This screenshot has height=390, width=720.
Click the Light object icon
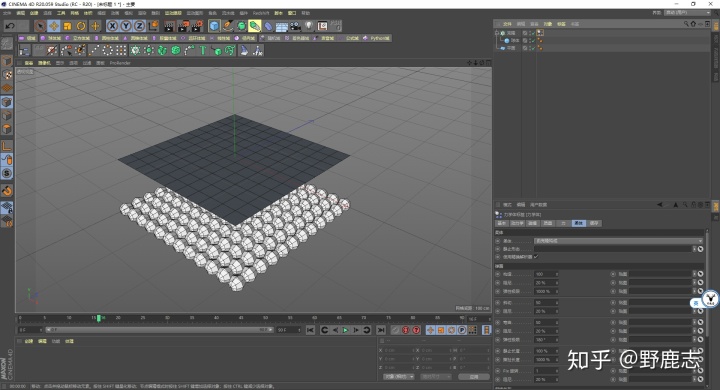coord(309,26)
